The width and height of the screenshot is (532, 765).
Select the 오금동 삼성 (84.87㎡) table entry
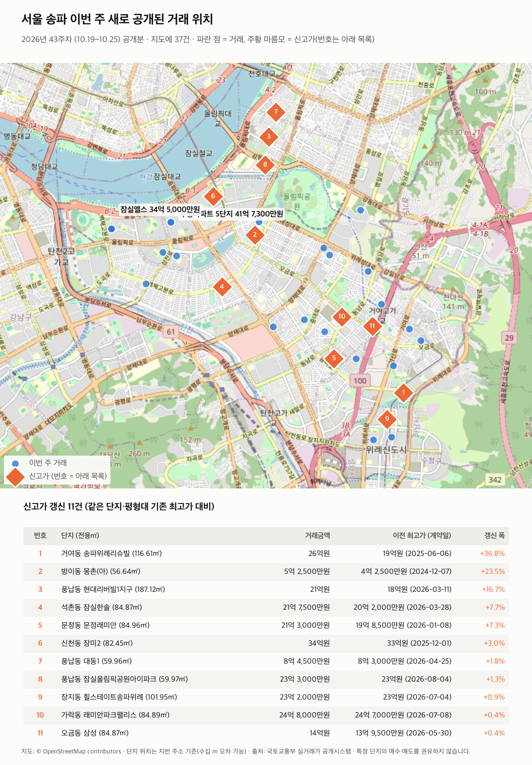coord(95,733)
